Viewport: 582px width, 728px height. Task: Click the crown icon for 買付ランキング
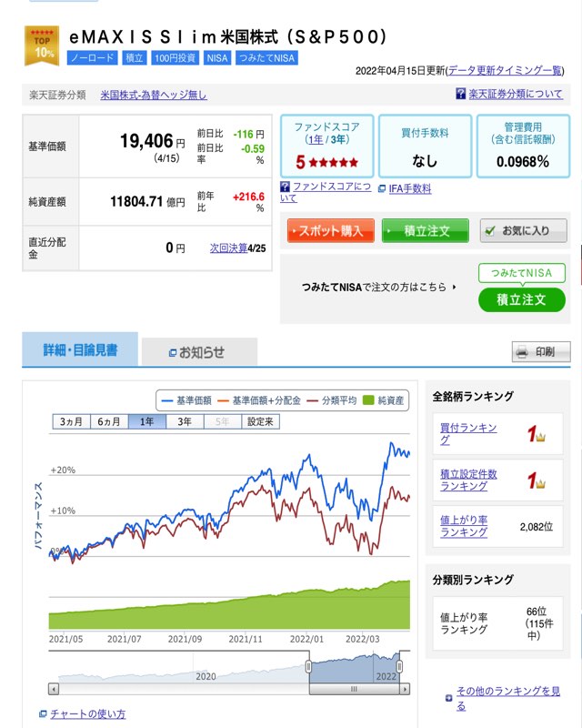[540, 434]
